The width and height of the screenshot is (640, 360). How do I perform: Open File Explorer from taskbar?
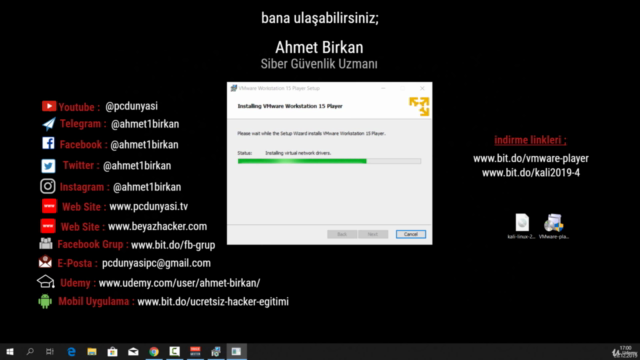(92, 351)
